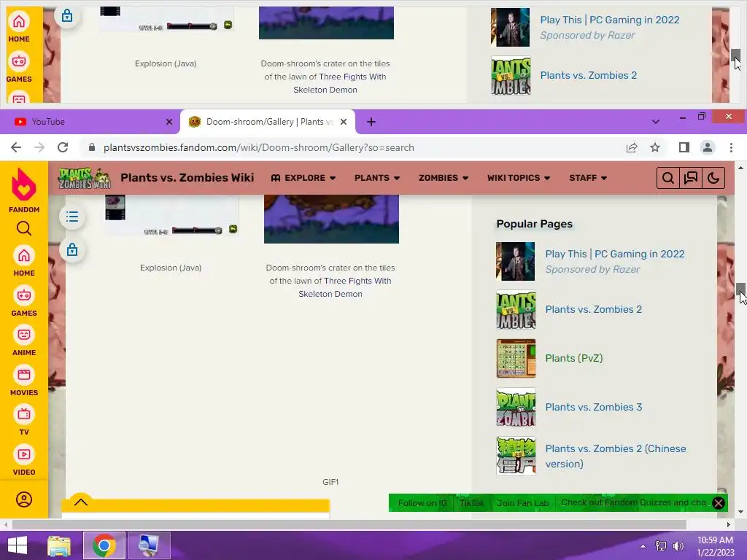Open File Explorer from taskbar
This screenshot has width=747, height=560.
click(59, 545)
